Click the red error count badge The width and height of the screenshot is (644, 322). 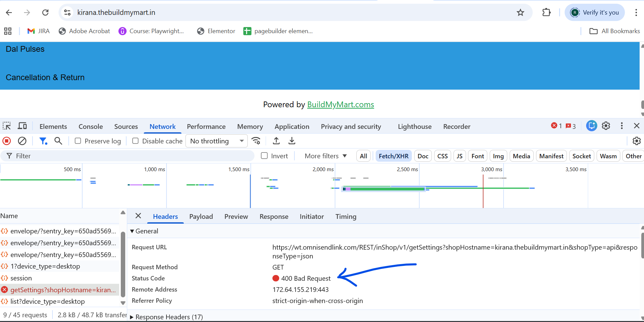[556, 126]
